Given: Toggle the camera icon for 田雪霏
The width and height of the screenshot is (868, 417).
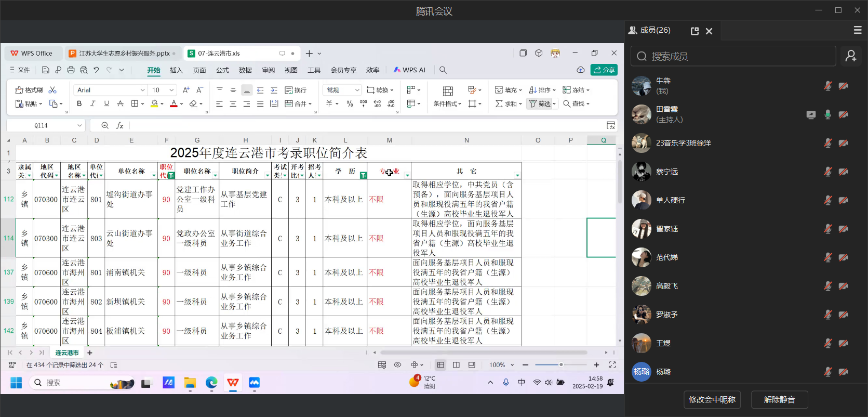Looking at the screenshot, I should (843, 114).
